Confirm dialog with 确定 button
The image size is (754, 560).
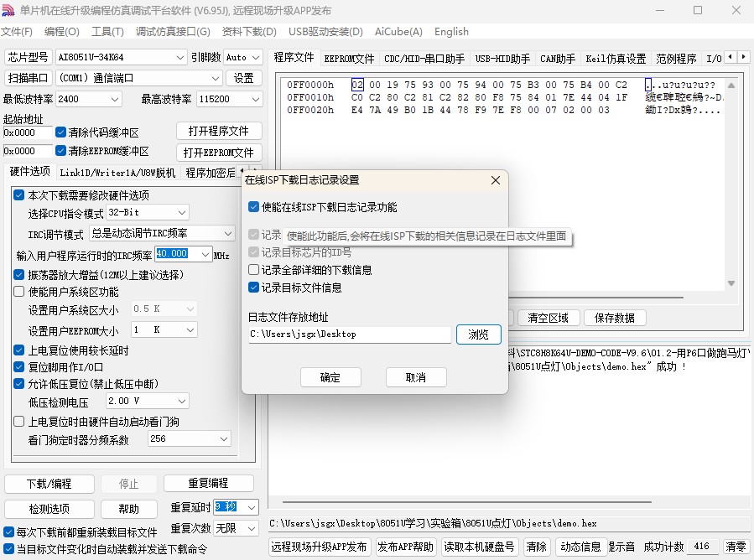coord(330,377)
